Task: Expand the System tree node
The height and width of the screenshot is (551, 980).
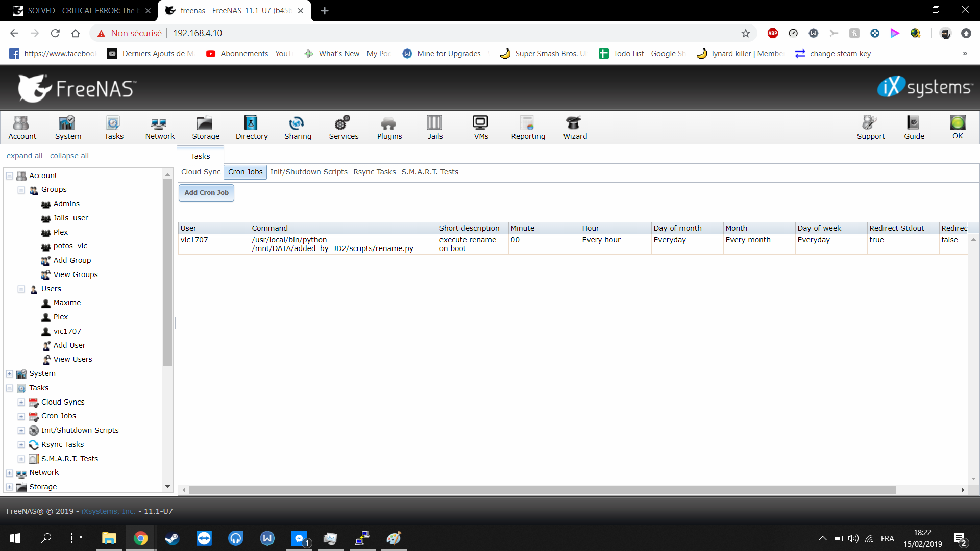Action: [x=9, y=374]
